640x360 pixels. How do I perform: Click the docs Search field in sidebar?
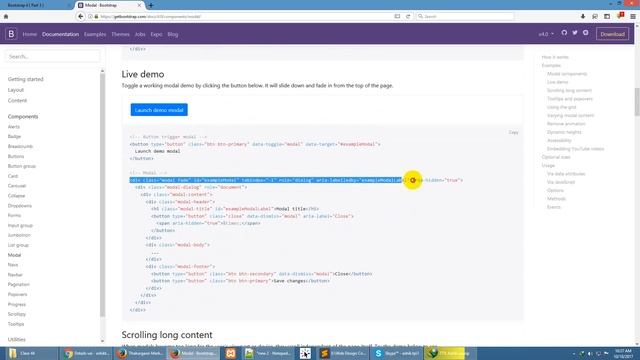(52, 56)
